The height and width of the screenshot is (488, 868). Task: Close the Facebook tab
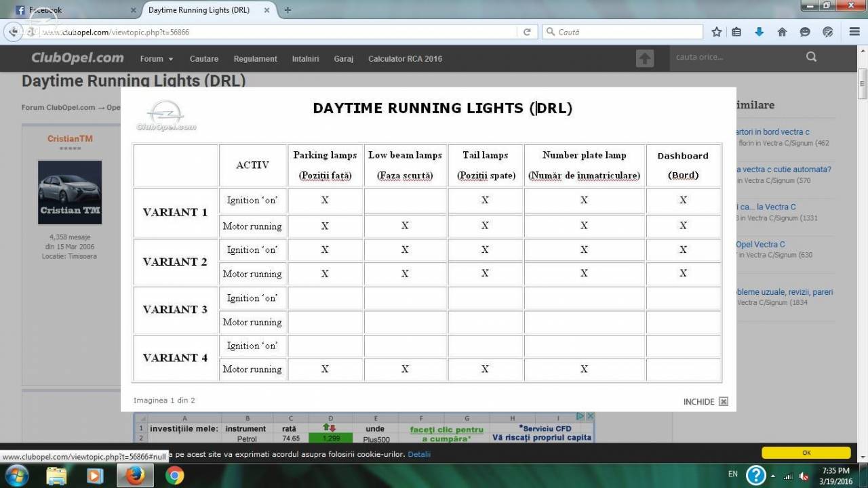(x=133, y=10)
